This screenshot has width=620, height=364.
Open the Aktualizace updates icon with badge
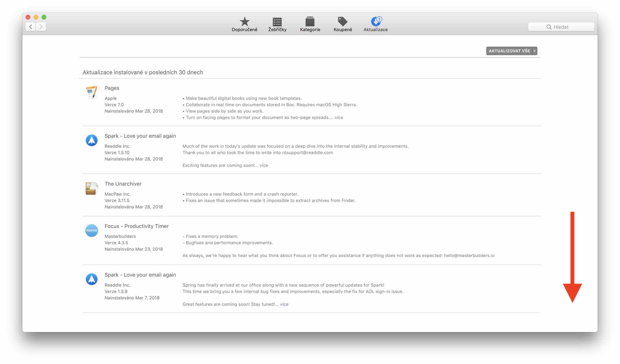(x=376, y=22)
